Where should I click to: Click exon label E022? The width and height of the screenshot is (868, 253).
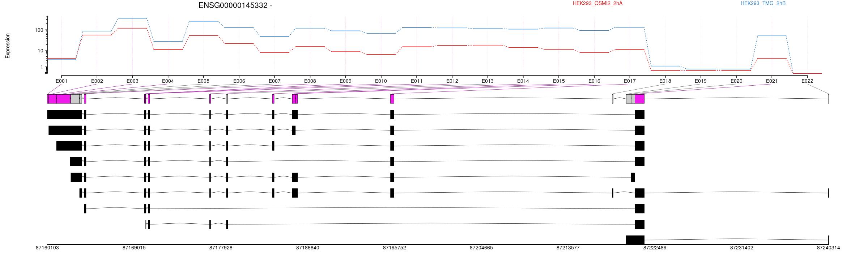807,81
